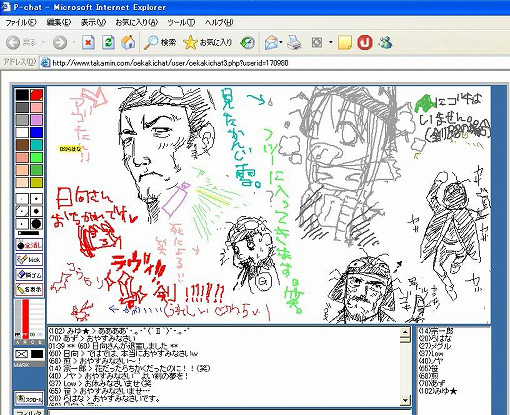This screenshot has height=415, width=510.
Task: Click the black mask color box
Action: pos(37,354)
